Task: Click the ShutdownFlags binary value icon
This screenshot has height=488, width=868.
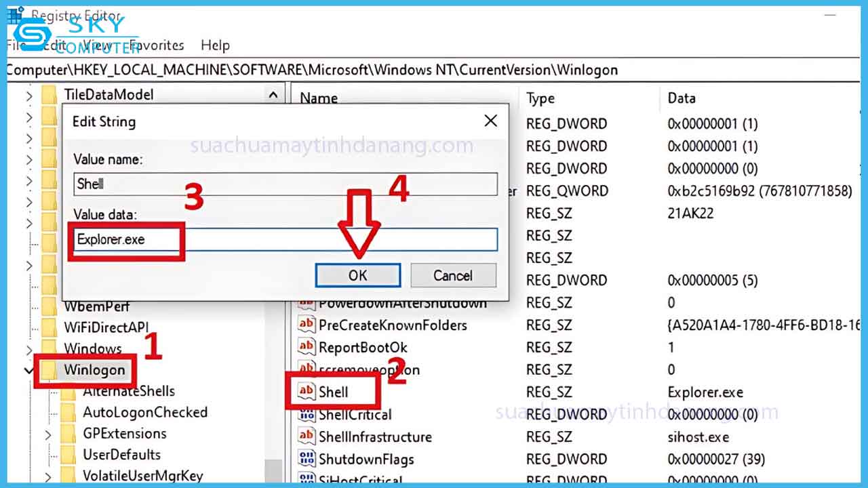Action: [307, 459]
